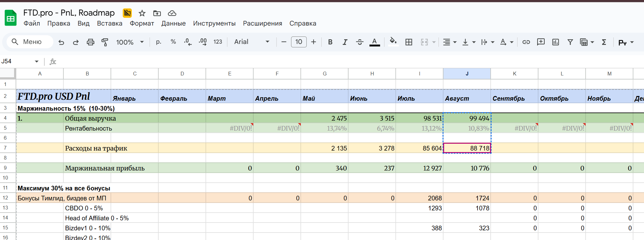Open the Вставка menu
Image resolution: width=644 pixels, height=240 pixels.
(110, 23)
